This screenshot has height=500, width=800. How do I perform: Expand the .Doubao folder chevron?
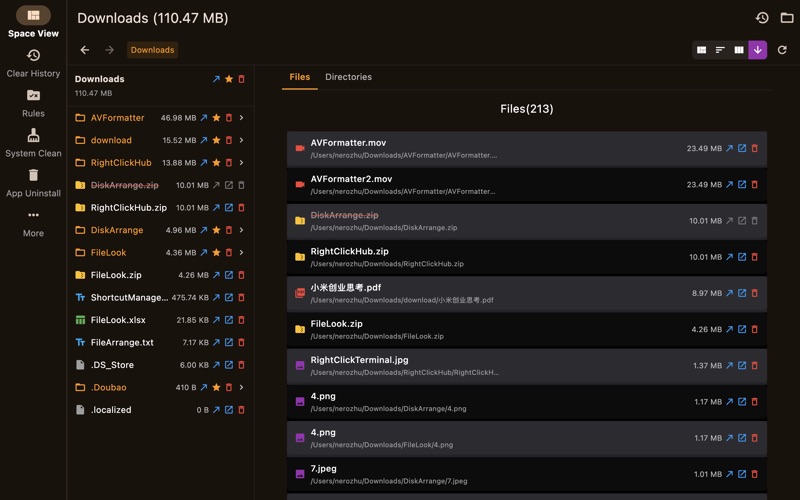pos(241,387)
